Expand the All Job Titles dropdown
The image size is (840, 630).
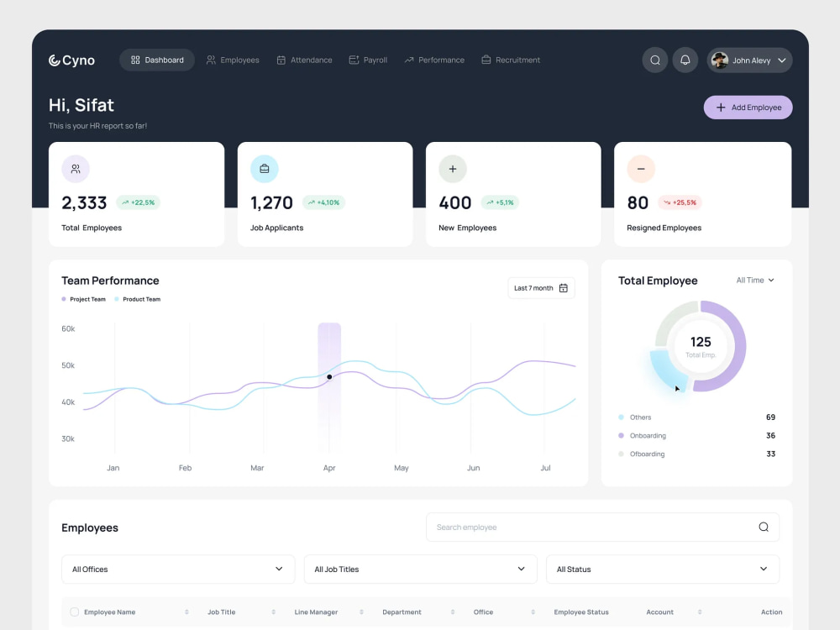pos(420,569)
